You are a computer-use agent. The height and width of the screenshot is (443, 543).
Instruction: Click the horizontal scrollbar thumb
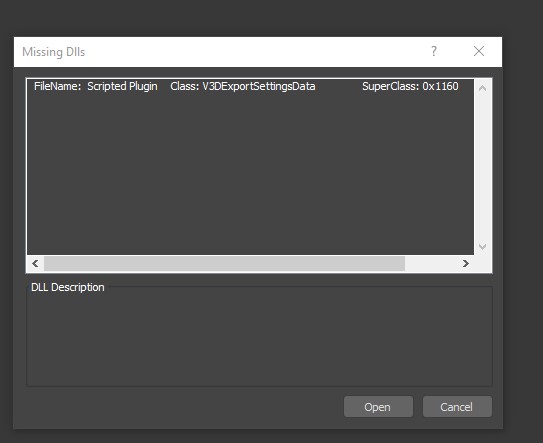[x=224, y=264]
